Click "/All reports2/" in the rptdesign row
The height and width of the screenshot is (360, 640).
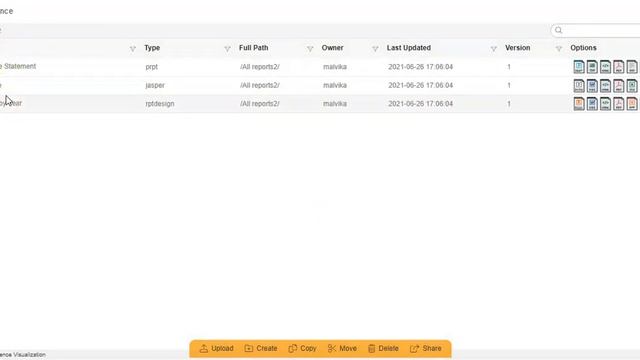click(260, 104)
